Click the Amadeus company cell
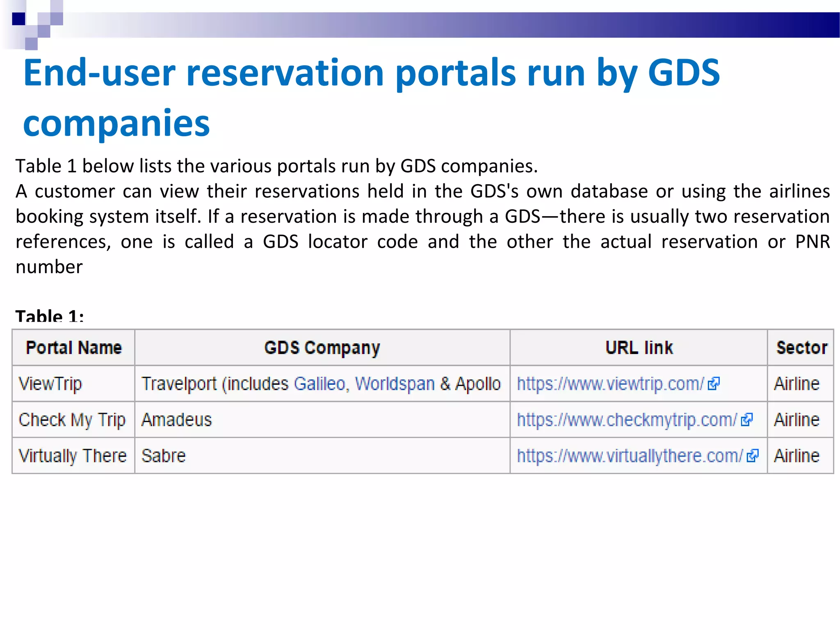 pos(176,420)
